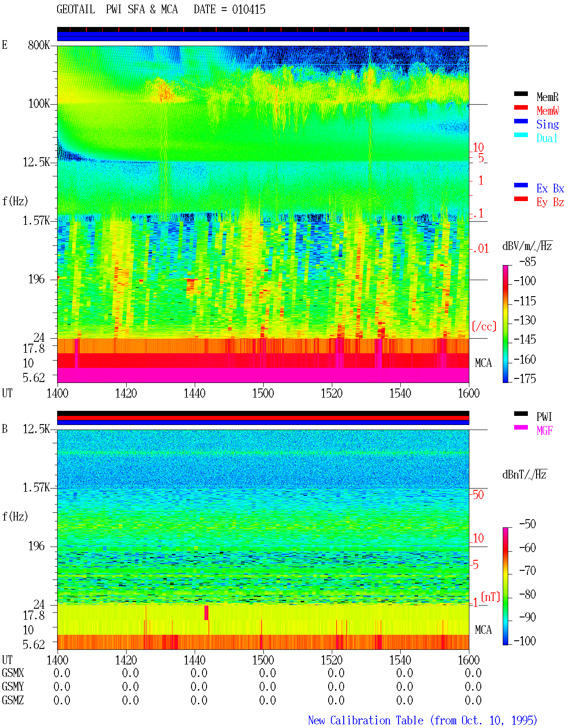Click the E-field spectrogram plot
This screenshot has width=585, height=728.
(263, 214)
